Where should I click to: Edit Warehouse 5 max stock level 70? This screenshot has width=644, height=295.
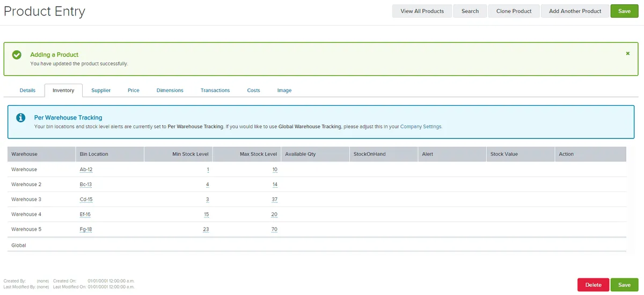point(274,230)
